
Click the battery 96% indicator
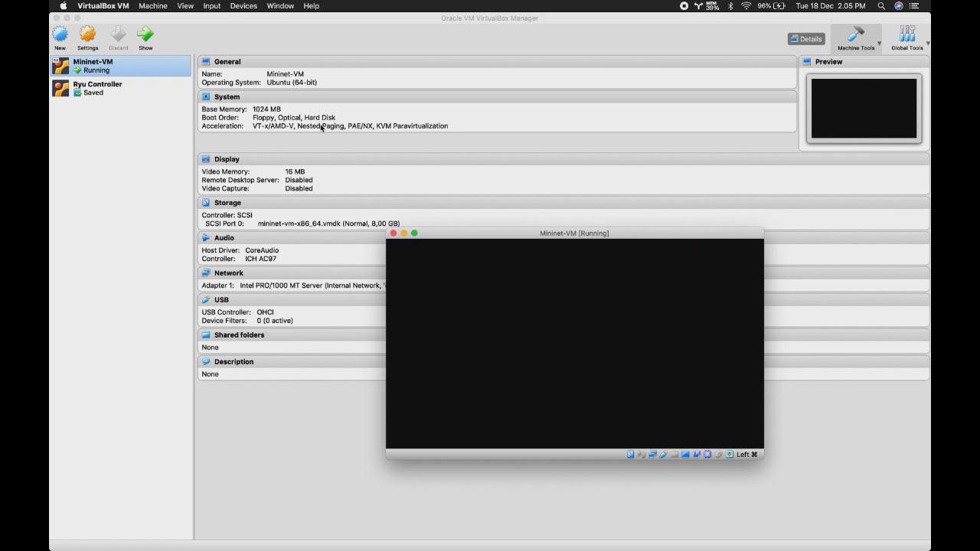[771, 5]
